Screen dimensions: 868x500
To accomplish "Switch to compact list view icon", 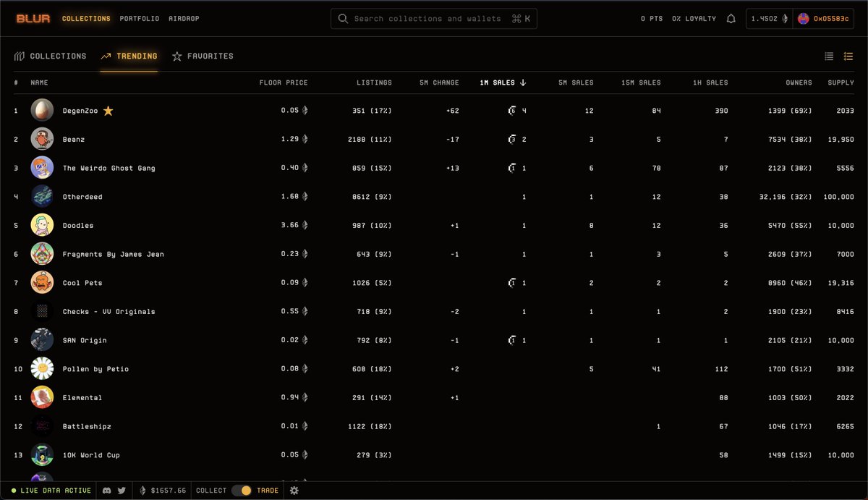I will point(830,56).
